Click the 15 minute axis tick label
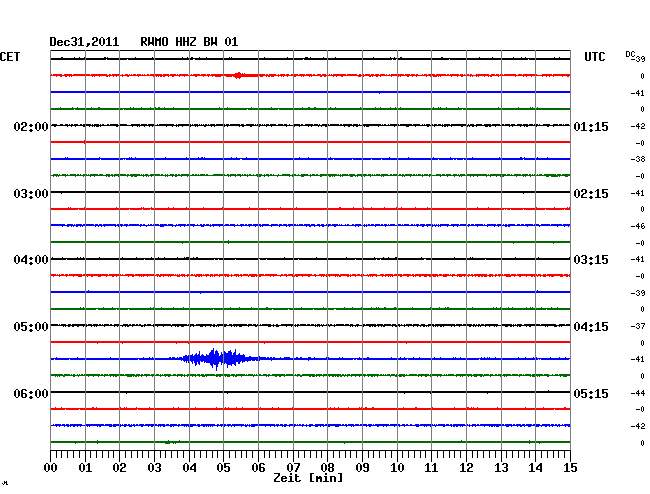This screenshot has width=650, height=494. 570,467
